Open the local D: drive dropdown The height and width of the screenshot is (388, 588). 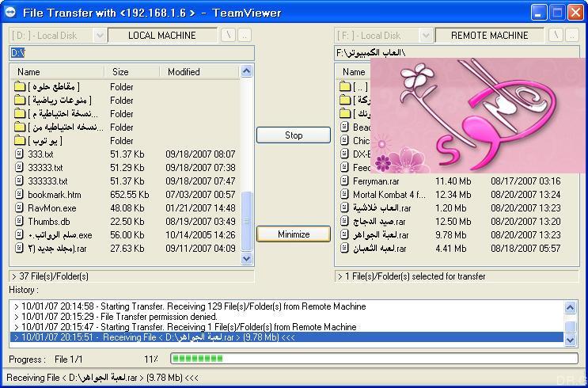pos(100,36)
